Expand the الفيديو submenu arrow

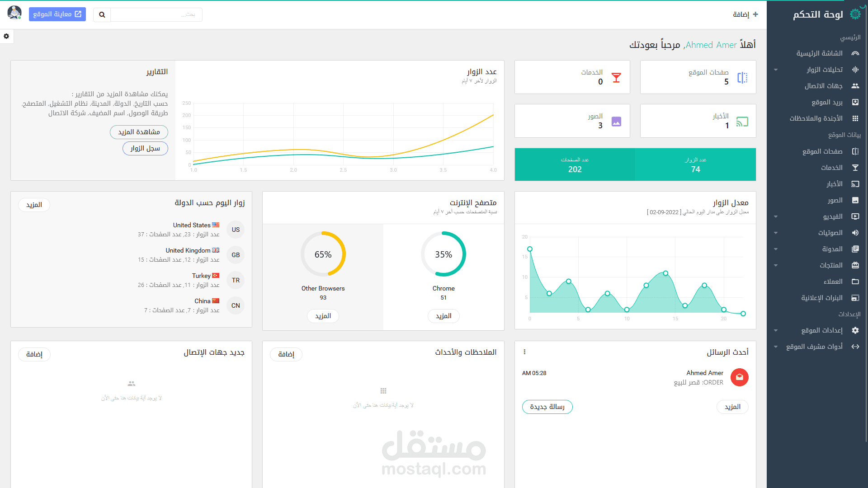(776, 216)
